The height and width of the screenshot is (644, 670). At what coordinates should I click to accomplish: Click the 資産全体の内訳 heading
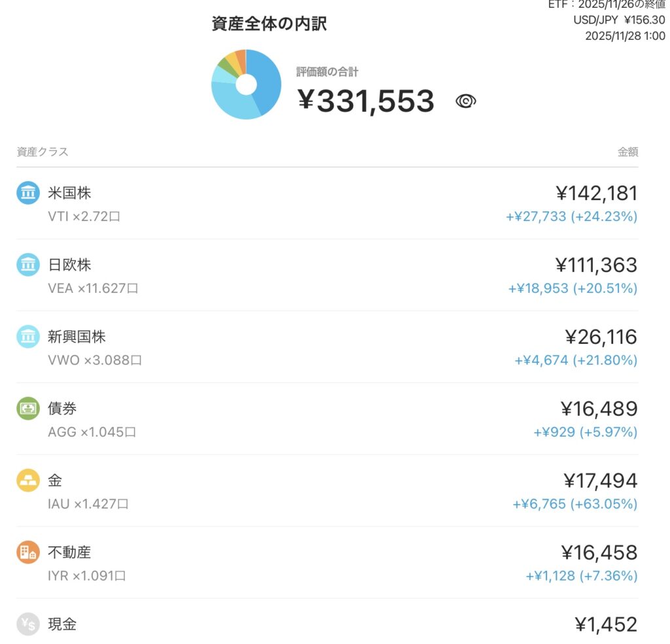click(x=270, y=24)
